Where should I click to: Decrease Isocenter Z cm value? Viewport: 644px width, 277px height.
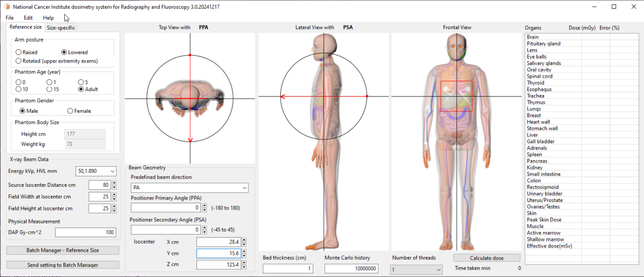tap(244, 267)
